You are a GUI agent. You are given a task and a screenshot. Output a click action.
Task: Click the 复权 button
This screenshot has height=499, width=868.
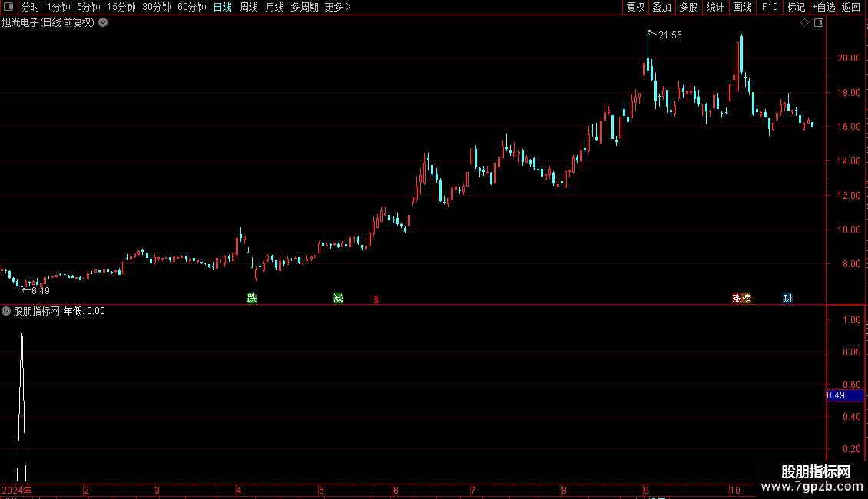(x=635, y=7)
